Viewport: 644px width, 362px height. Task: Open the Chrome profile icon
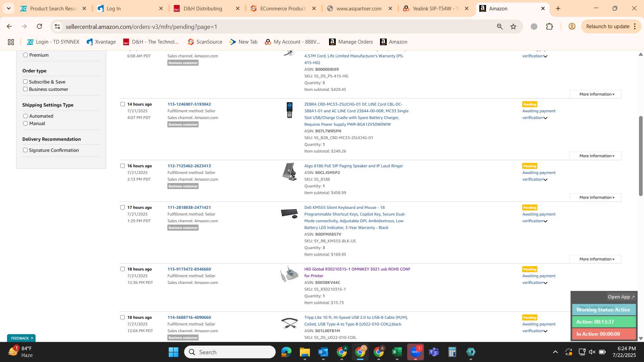coord(572,26)
